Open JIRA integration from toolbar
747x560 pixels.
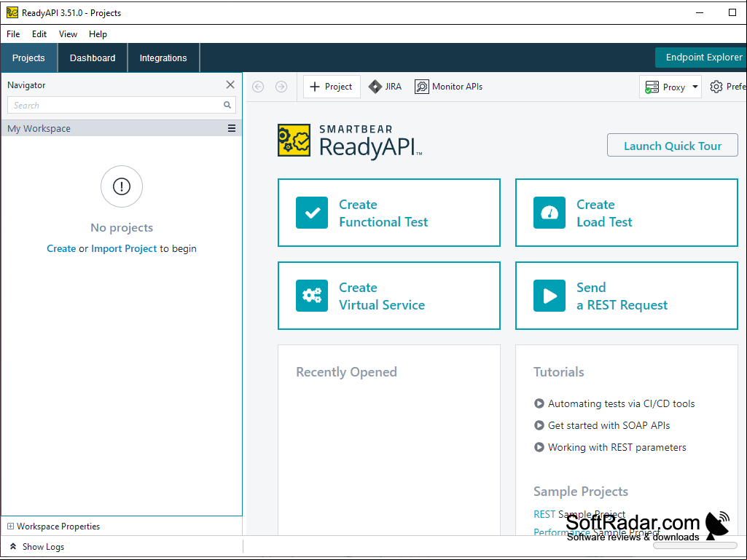385,87
